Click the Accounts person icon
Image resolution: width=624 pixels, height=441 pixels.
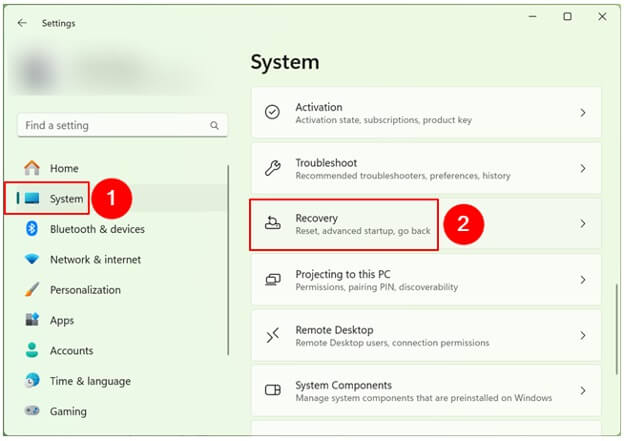(32, 350)
